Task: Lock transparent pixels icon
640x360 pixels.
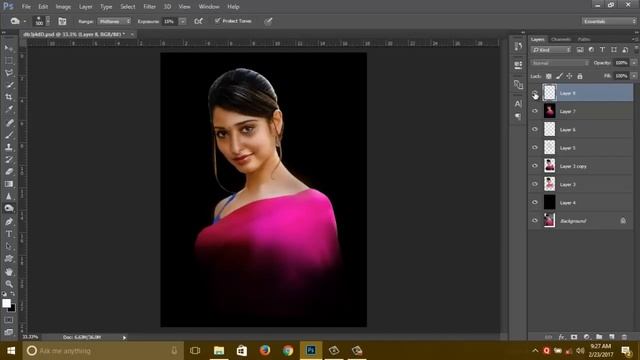Action: [x=549, y=76]
